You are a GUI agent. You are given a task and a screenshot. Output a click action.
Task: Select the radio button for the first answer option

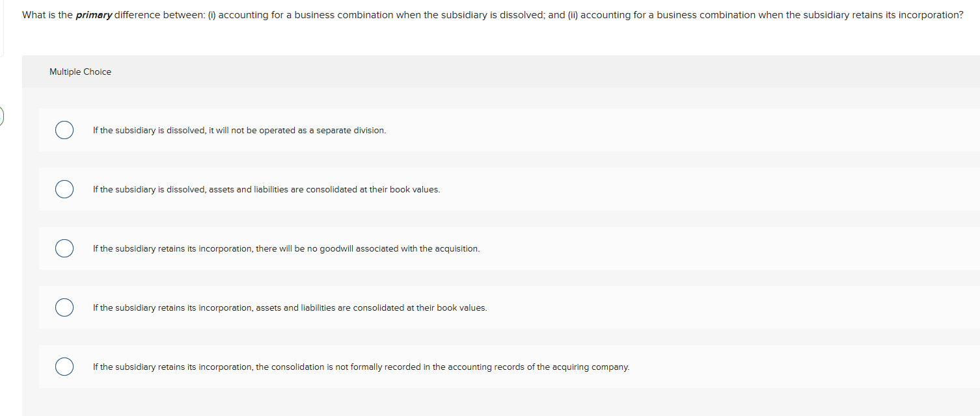click(64, 130)
